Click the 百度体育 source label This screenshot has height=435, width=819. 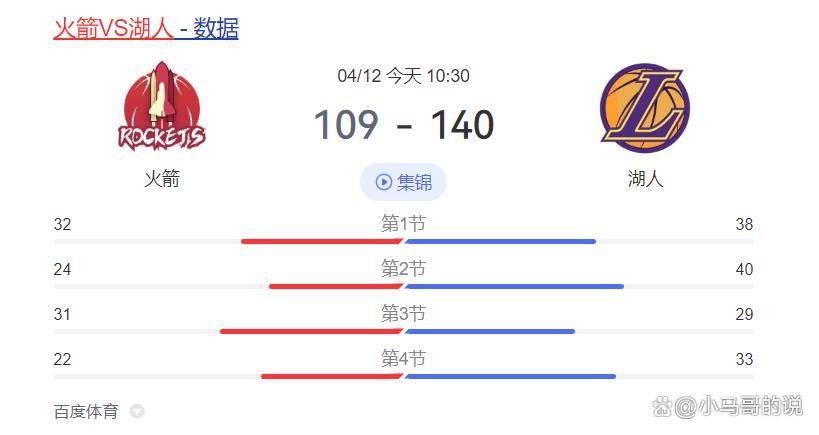(x=86, y=412)
